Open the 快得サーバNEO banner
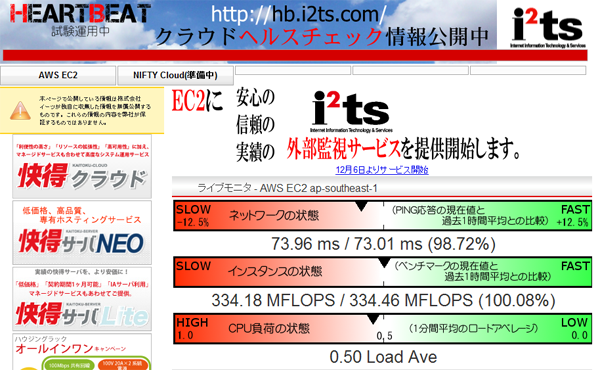 click(x=82, y=233)
